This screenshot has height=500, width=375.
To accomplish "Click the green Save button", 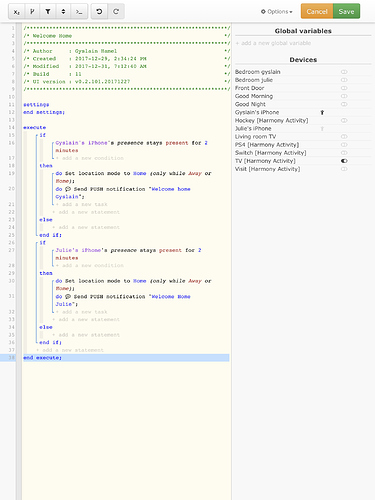I will click(346, 11).
